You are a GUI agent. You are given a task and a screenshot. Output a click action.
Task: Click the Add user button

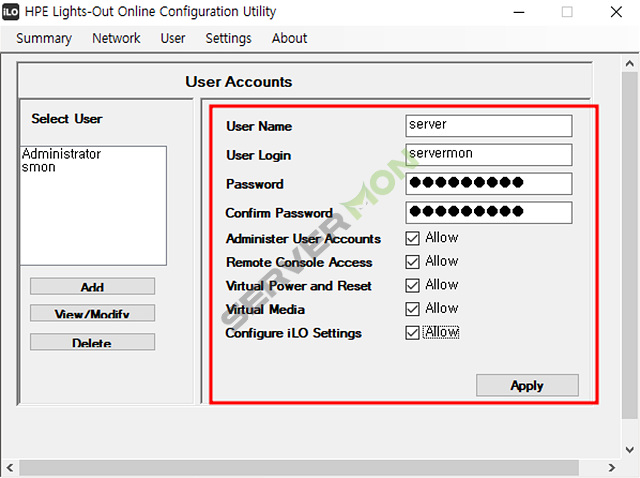click(x=92, y=286)
